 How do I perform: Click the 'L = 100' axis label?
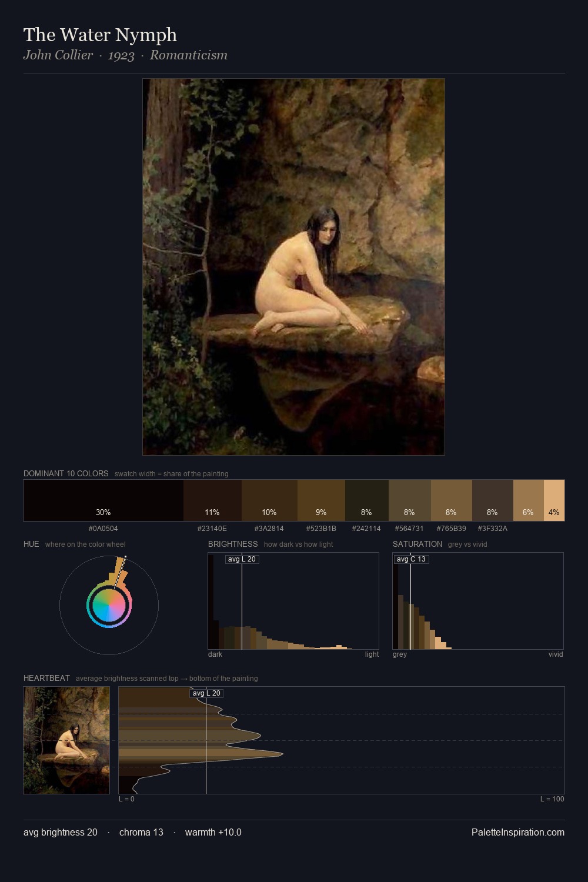[552, 799]
